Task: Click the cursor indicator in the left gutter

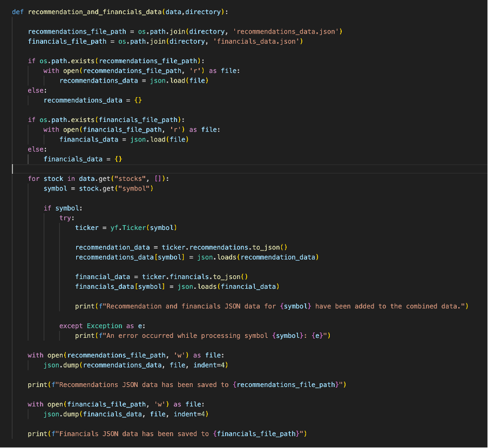Action: pos(13,168)
